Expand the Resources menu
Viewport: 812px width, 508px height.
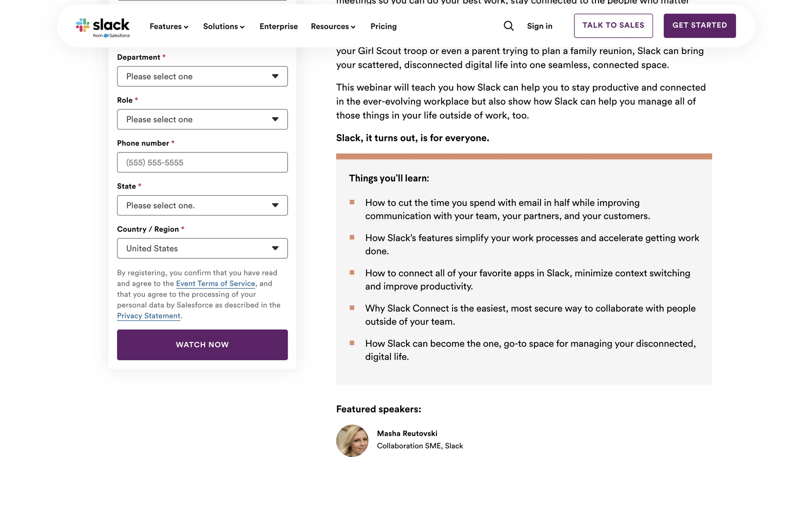click(x=333, y=26)
